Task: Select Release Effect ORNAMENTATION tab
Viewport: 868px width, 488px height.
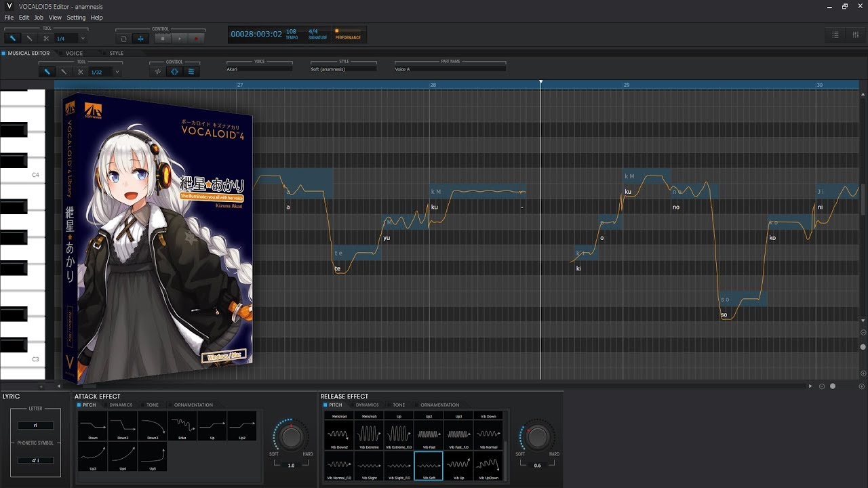Action: click(x=439, y=405)
